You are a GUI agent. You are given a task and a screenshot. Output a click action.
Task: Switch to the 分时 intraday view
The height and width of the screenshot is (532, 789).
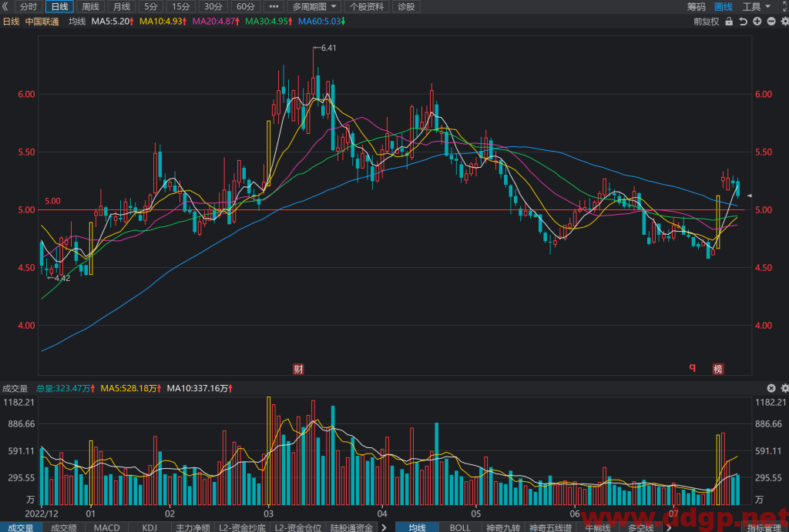pos(29,6)
